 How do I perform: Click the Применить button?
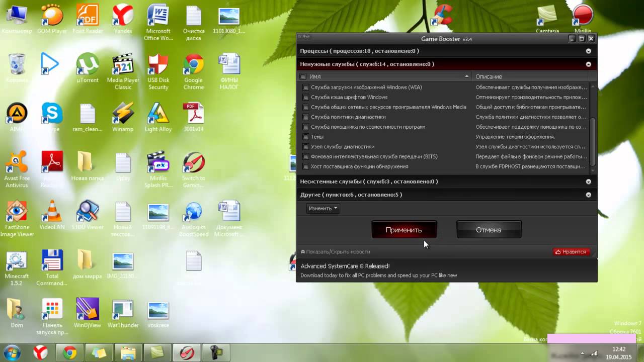coord(404,230)
